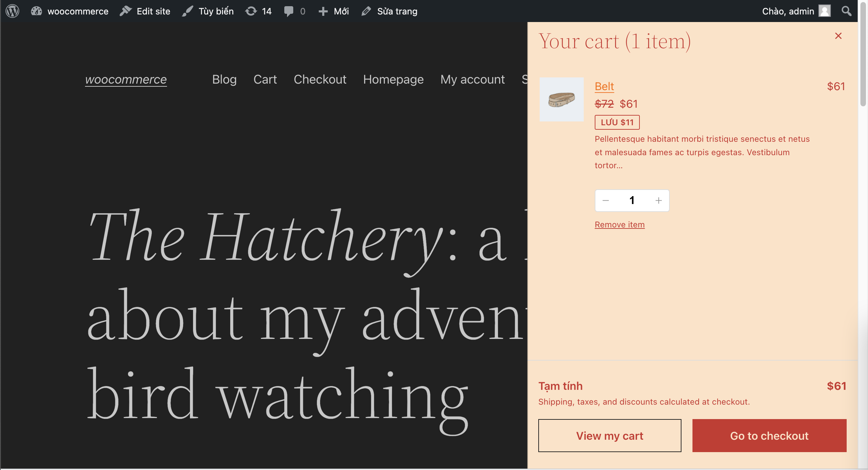This screenshot has width=868, height=470.
Task: Open the Tùy biến customizer brush icon
Action: (188, 11)
